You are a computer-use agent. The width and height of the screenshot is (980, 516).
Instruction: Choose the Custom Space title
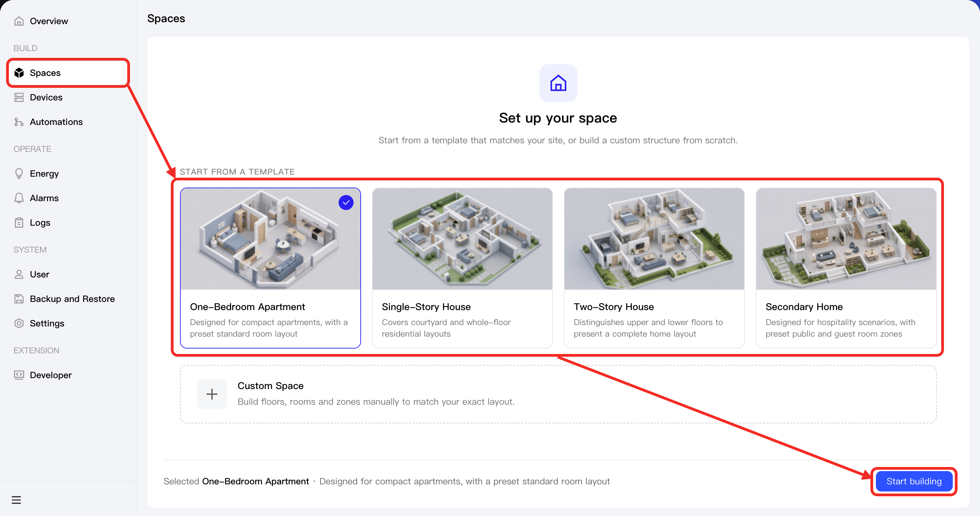click(271, 386)
